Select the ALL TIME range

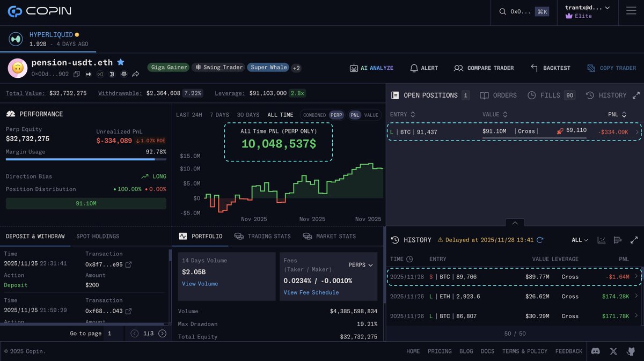[280, 115]
